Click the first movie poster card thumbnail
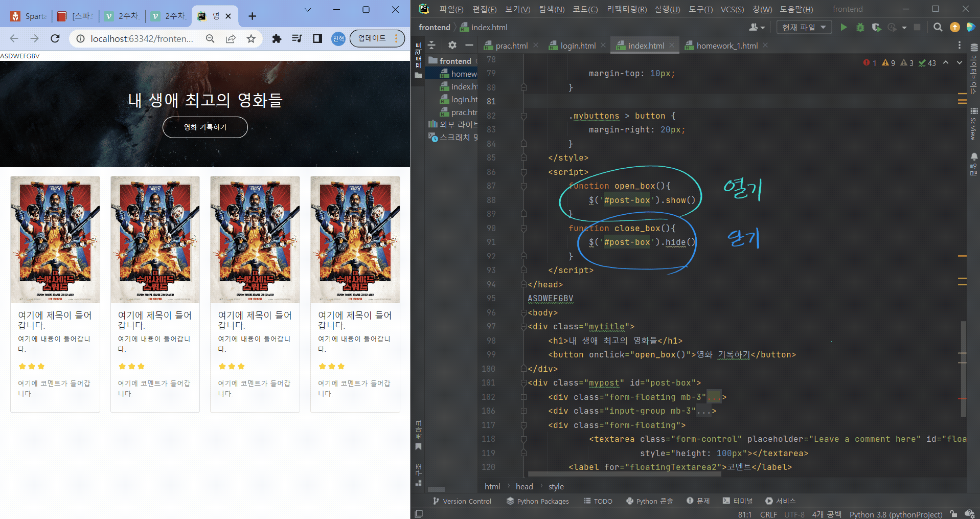The image size is (980, 519). pyautogui.click(x=55, y=239)
